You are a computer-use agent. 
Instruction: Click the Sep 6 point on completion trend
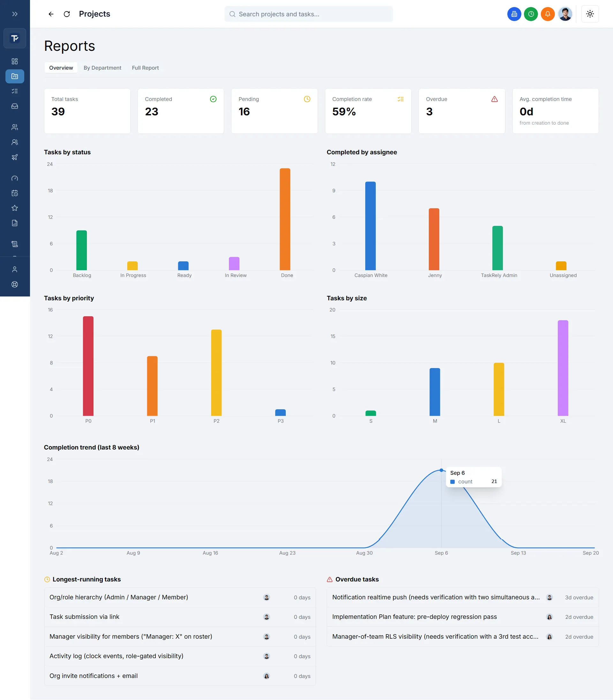[x=441, y=470]
